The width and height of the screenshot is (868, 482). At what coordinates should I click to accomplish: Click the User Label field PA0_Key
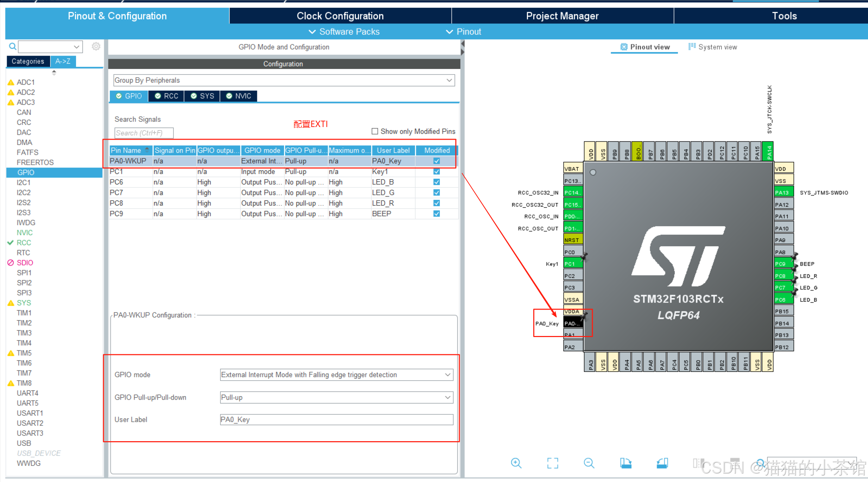point(336,419)
